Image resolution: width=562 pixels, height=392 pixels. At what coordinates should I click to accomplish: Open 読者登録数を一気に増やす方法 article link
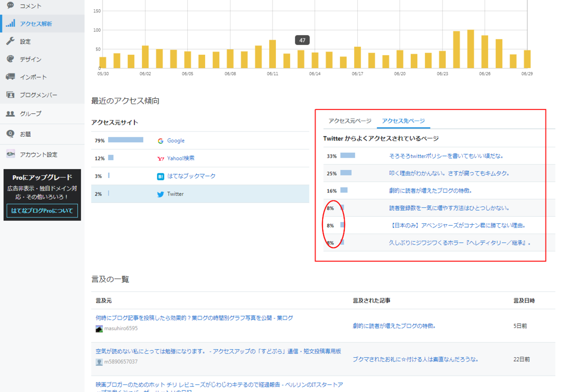(x=449, y=208)
